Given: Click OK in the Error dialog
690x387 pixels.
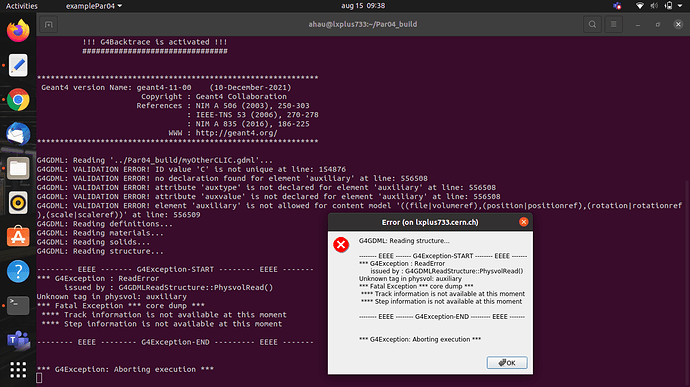Looking at the screenshot, I should [507, 363].
